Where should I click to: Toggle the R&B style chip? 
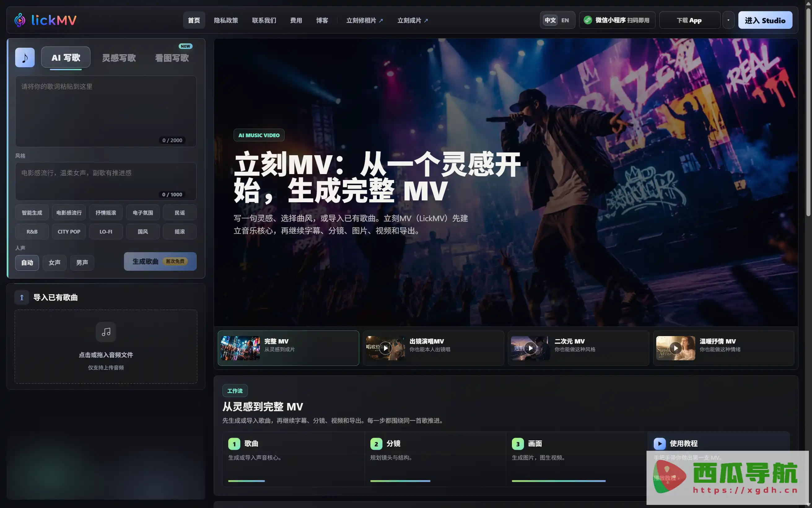[x=32, y=231]
